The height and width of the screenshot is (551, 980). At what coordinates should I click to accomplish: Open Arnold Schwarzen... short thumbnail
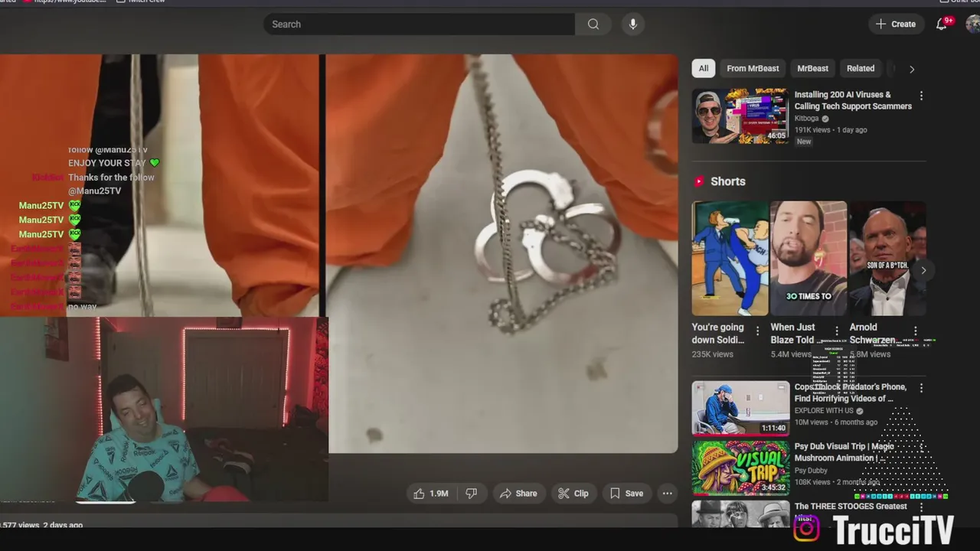pos(887,258)
